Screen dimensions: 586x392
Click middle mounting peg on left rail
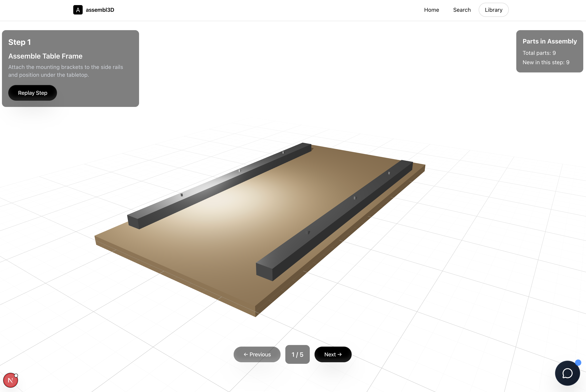(240, 171)
